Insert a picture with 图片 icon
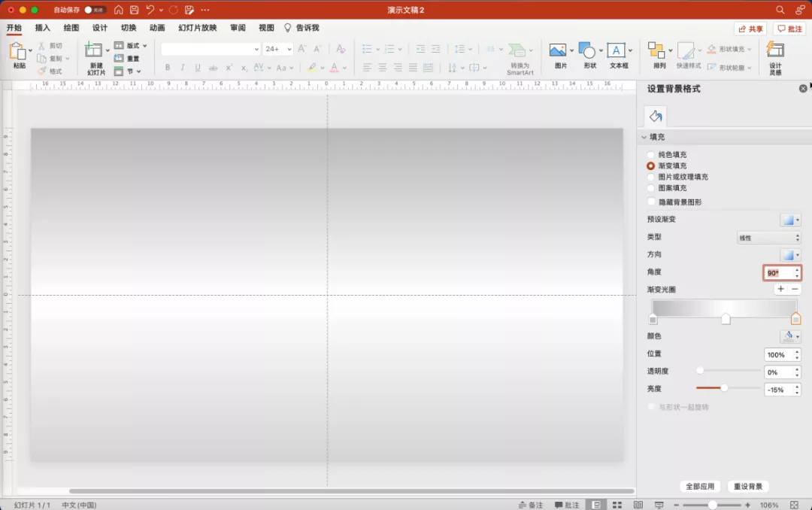 558,50
